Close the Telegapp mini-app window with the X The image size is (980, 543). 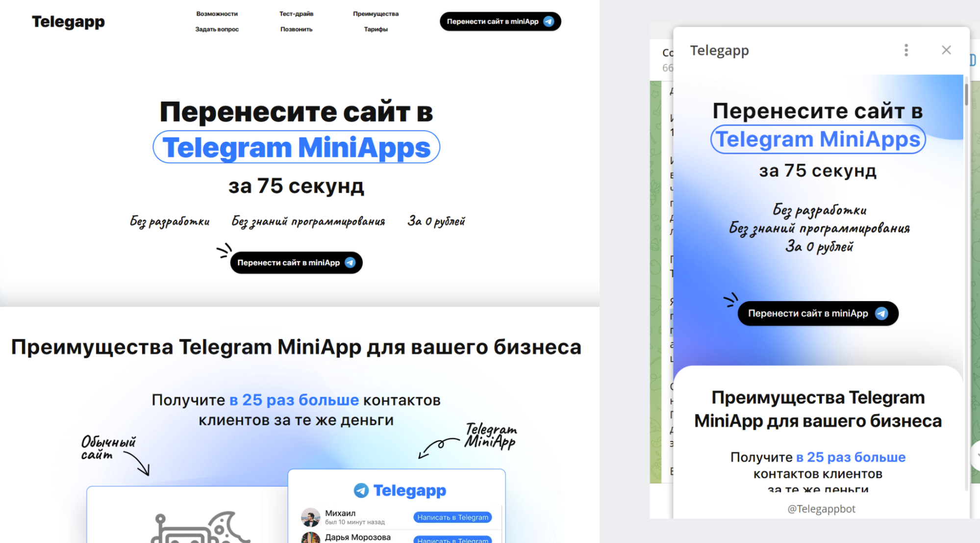[x=946, y=50]
